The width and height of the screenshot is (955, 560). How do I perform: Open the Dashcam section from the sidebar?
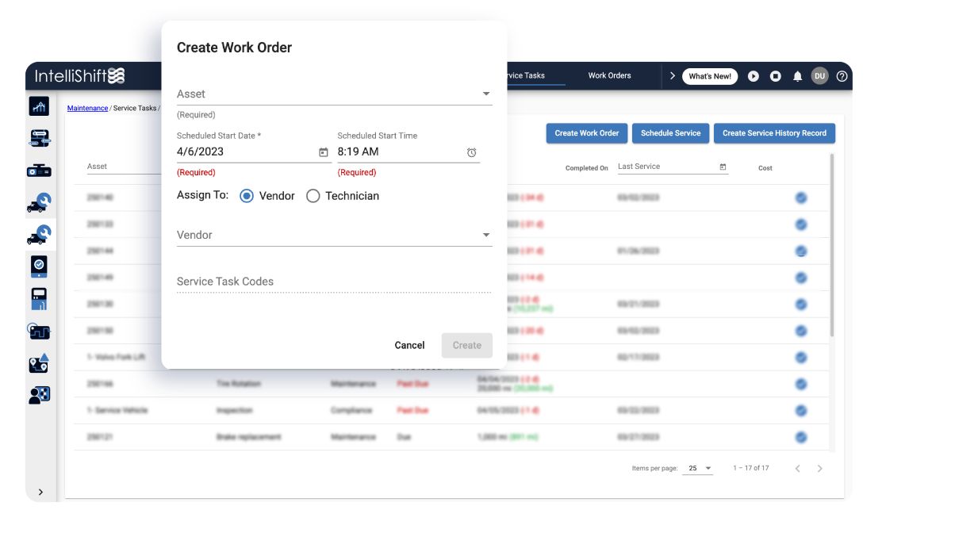click(39, 169)
